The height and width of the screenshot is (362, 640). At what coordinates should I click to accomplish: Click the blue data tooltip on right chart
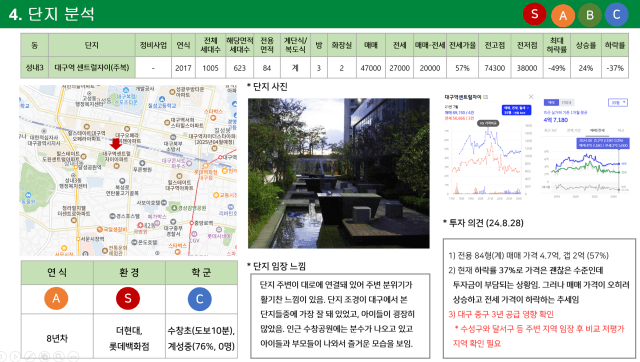(603, 143)
